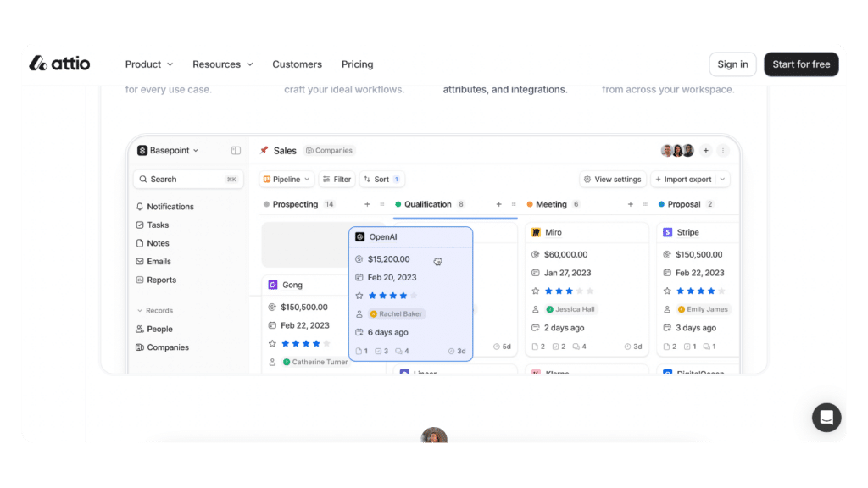
Task: Collapse the Records section
Action: click(154, 310)
